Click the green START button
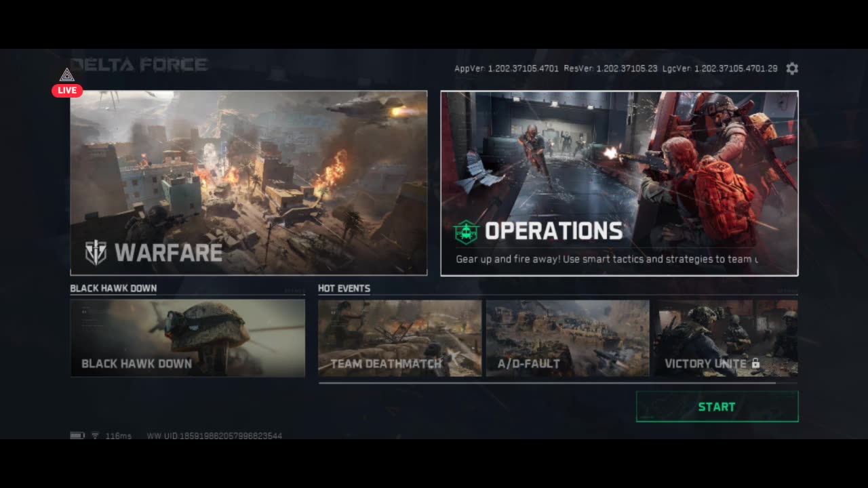 717,407
